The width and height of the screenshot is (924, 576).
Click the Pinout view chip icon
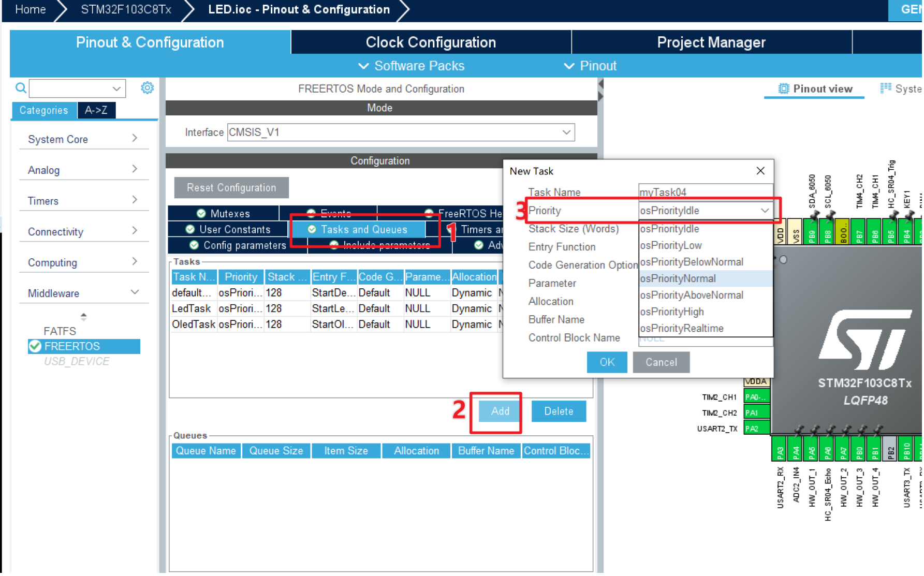pos(784,88)
